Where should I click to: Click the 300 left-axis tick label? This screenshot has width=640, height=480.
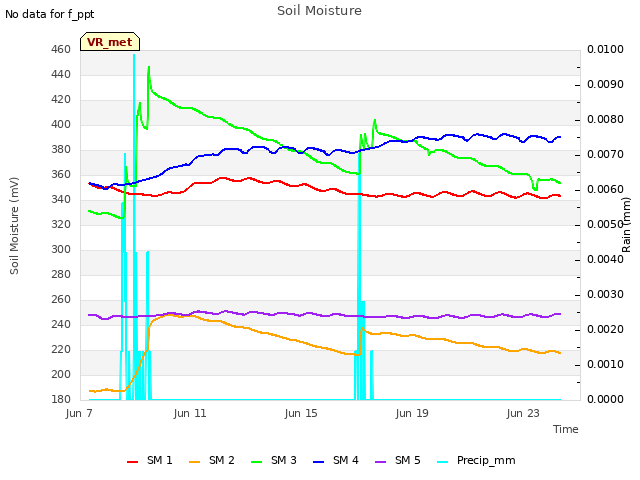pyautogui.click(x=61, y=249)
